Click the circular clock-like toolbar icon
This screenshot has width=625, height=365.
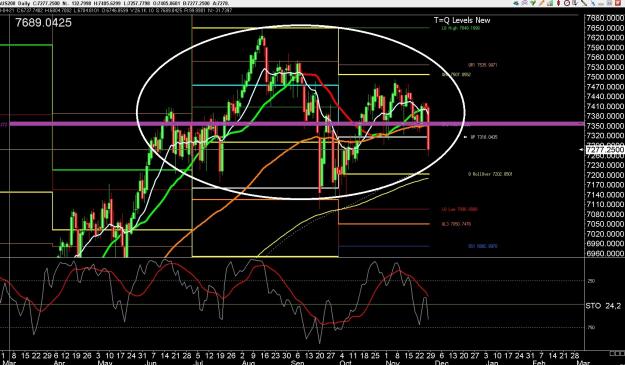click(567, 3)
